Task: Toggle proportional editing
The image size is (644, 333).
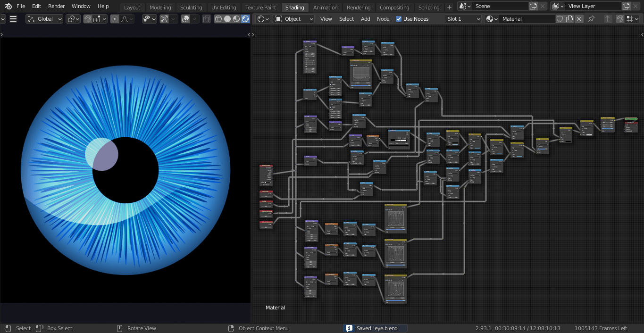Action: 115,19
